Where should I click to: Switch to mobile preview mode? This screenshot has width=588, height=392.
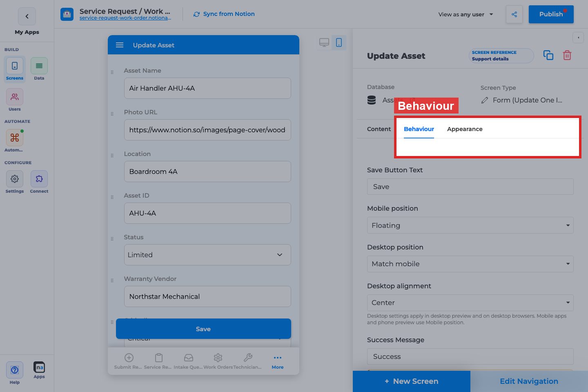(x=339, y=42)
